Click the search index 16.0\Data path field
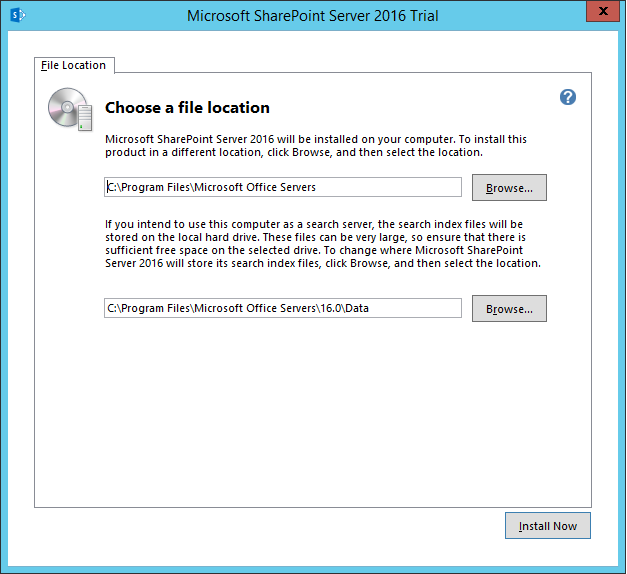627x574 pixels. (283, 308)
